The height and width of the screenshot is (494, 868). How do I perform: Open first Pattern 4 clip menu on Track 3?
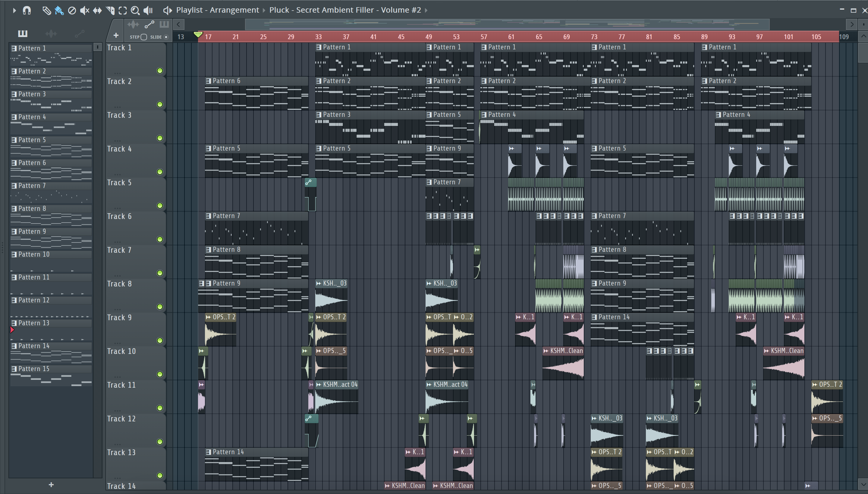tap(484, 115)
